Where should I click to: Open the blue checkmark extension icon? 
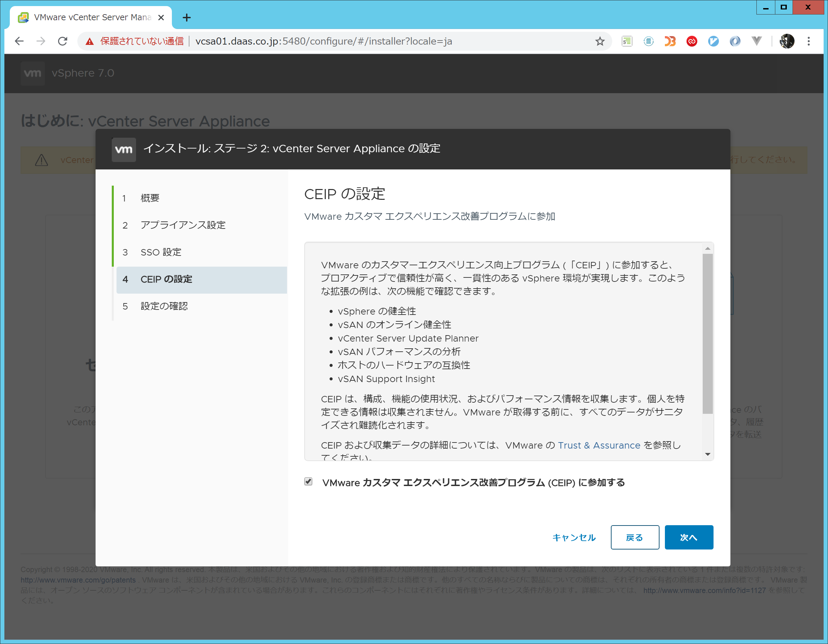[x=714, y=41]
